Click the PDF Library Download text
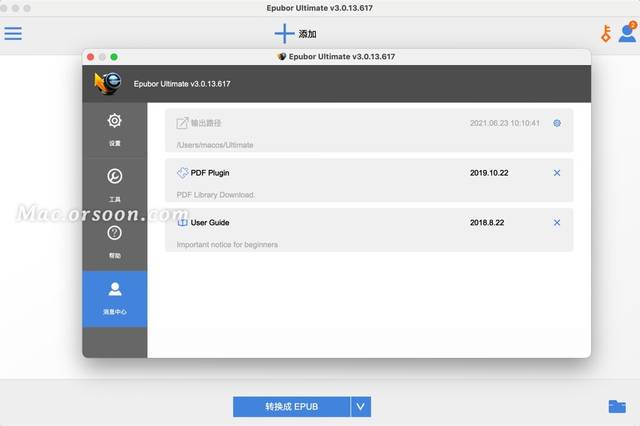 [x=215, y=195]
